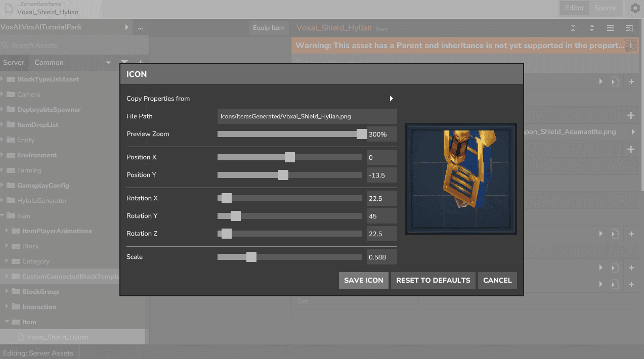Open the three-dots pack options button
This screenshot has width=644, height=359.
tap(141, 27)
